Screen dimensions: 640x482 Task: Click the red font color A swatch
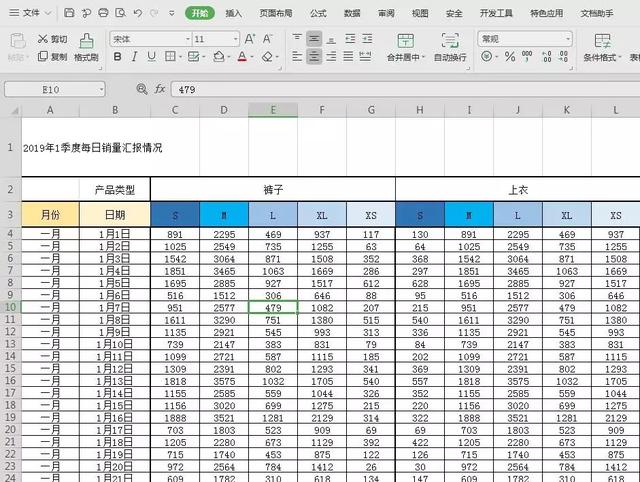click(242, 56)
